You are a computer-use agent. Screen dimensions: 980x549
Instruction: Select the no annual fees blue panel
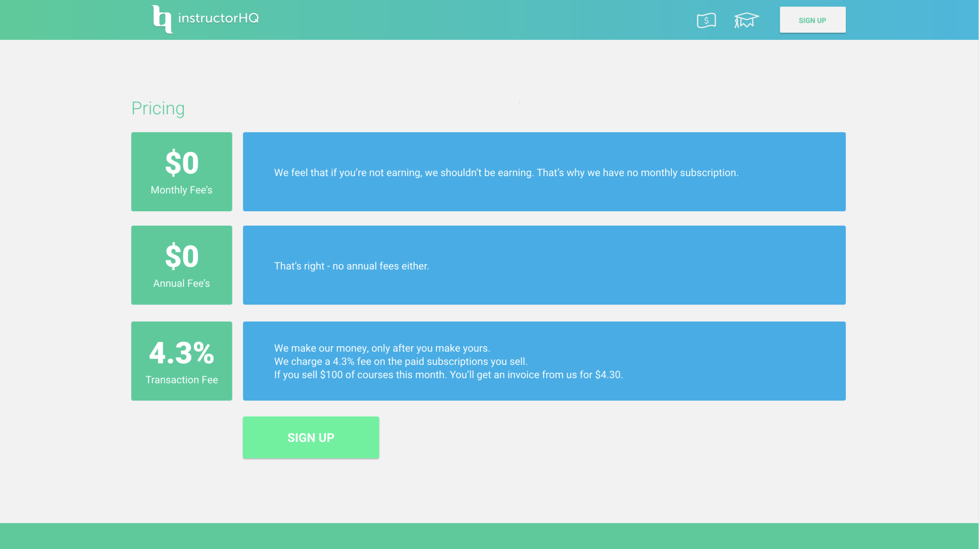(x=544, y=265)
